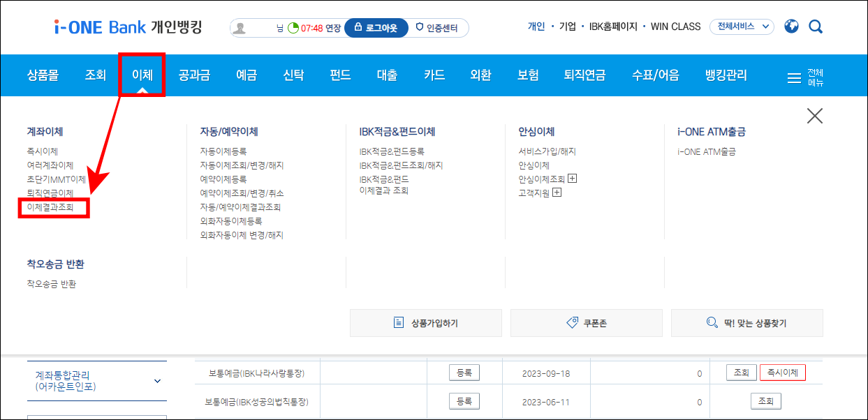Click the 인증센터 shield icon
The image size is (868, 420).
(418, 29)
